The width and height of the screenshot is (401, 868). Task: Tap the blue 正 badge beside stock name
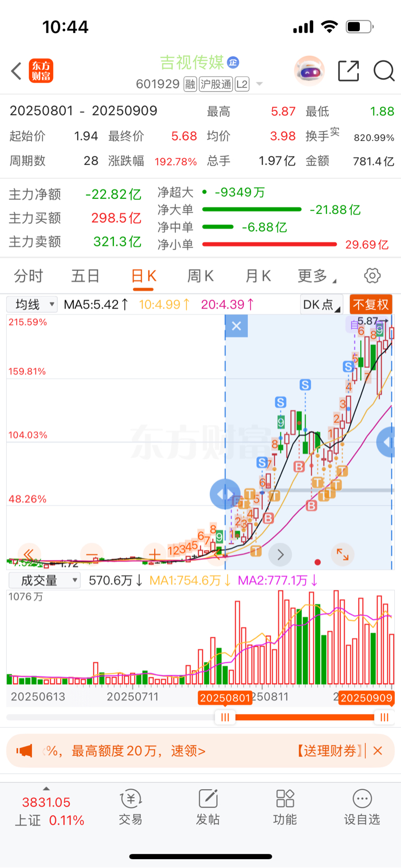(233, 63)
